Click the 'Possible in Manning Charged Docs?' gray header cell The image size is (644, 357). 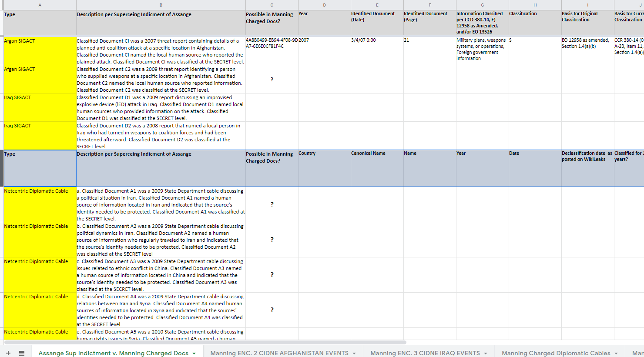272,23
